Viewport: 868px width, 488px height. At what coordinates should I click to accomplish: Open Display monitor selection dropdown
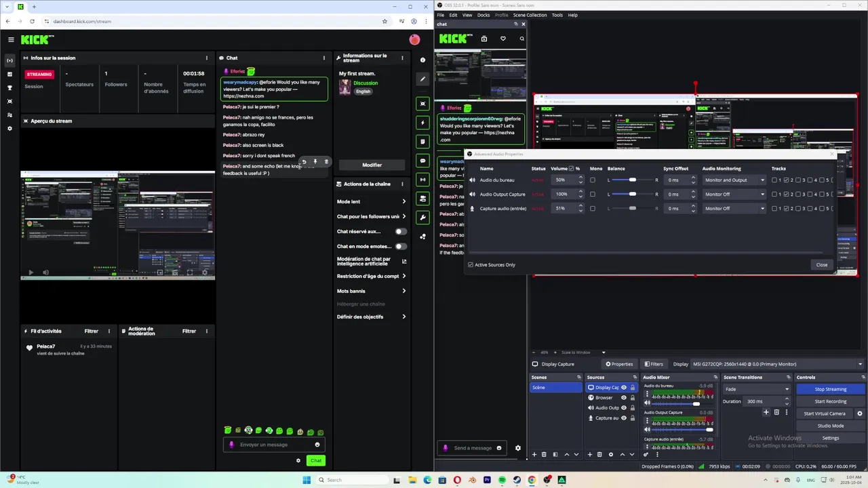click(778, 364)
